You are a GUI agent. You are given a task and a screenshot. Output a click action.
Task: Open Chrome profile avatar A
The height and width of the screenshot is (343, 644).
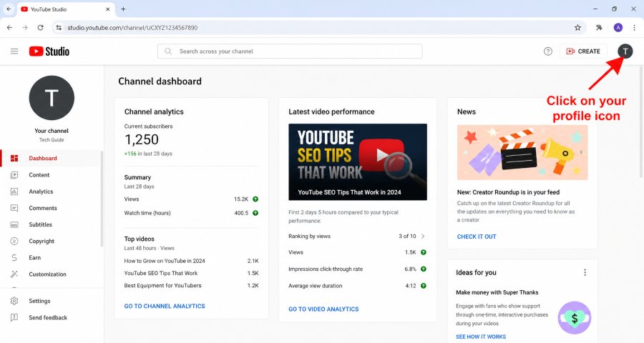[618, 27]
